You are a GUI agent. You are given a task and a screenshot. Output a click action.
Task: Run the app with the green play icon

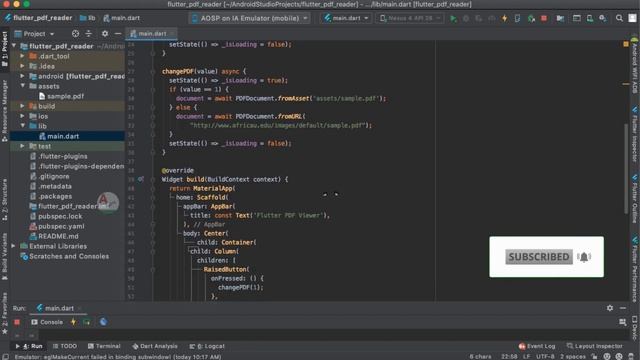[453, 18]
